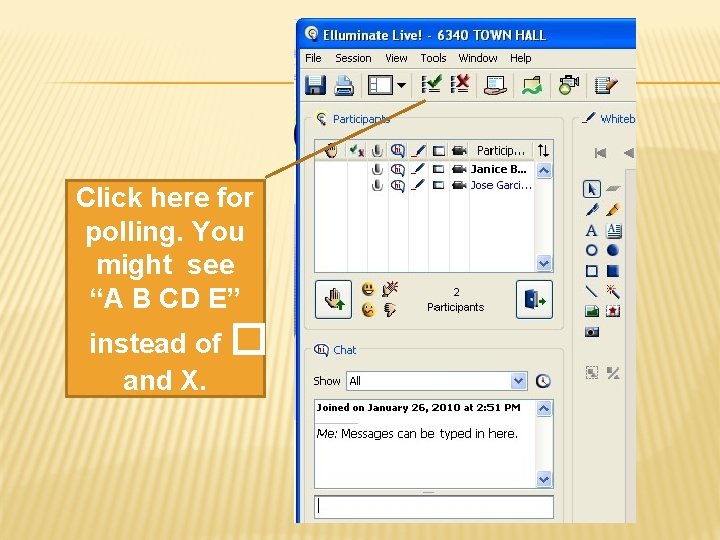Toggle Janice B's microphone permission
The height and width of the screenshot is (540, 720).
pos(377,169)
